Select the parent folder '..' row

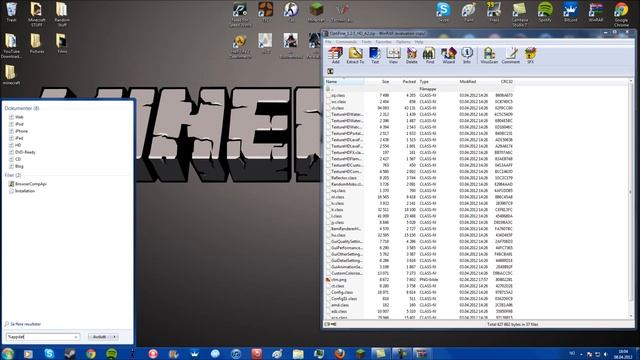pyautogui.click(x=420, y=89)
